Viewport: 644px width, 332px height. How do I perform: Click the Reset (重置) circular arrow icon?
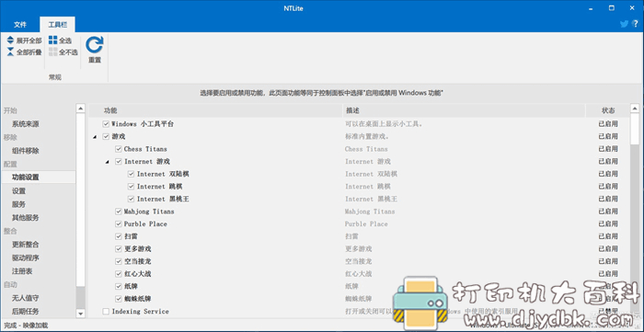[x=95, y=44]
